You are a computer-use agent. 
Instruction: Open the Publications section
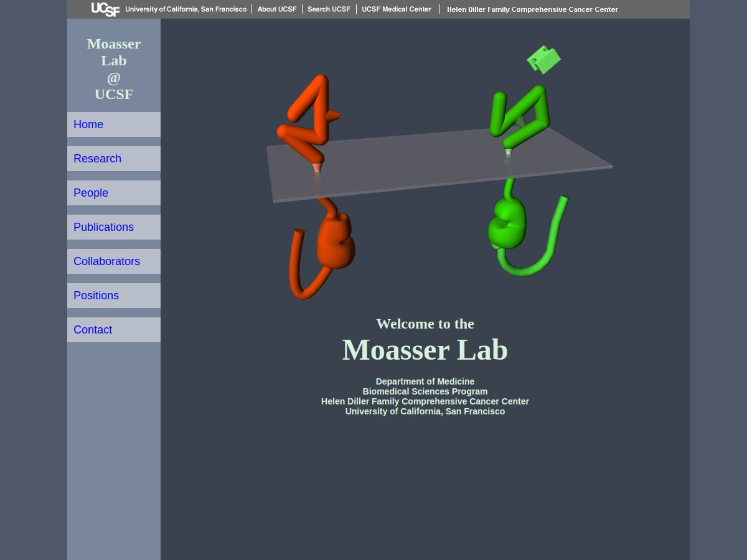click(x=114, y=227)
